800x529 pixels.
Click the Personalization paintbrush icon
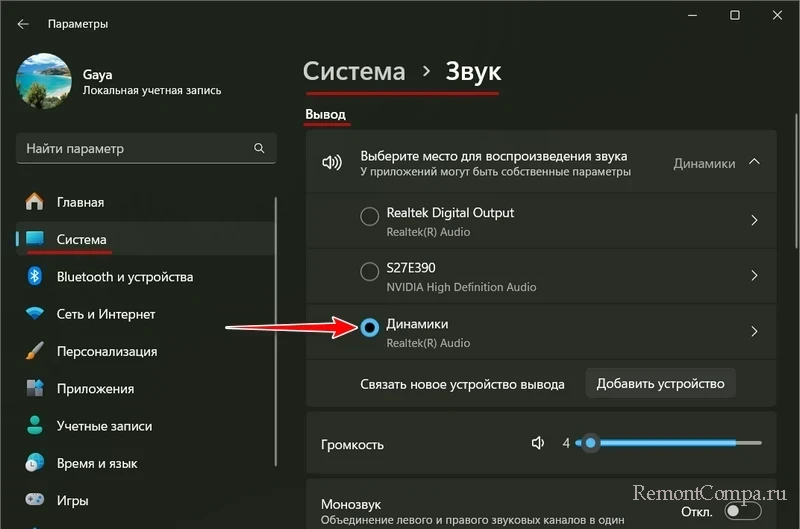(35, 352)
